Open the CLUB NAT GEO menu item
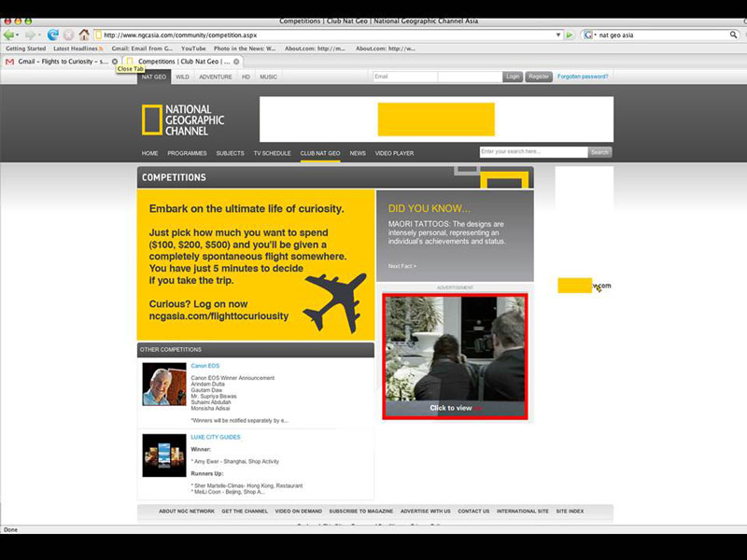Image resolution: width=747 pixels, height=560 pixels. (x=320, y=153)
